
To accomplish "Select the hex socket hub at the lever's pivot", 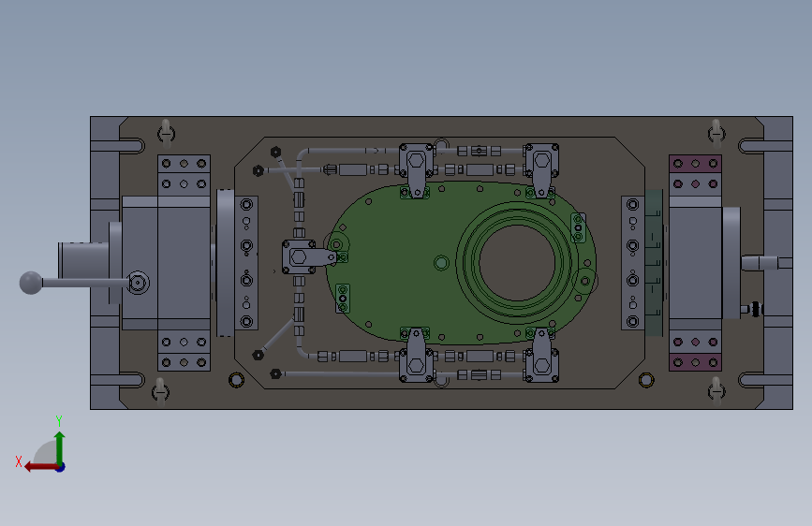I will (x=138, y=283).
